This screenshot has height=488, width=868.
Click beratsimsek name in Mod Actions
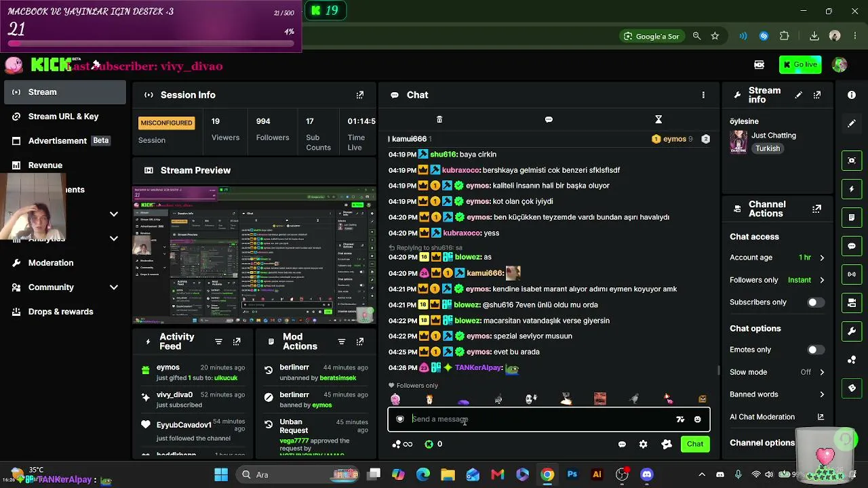click(x=338, y=378)
